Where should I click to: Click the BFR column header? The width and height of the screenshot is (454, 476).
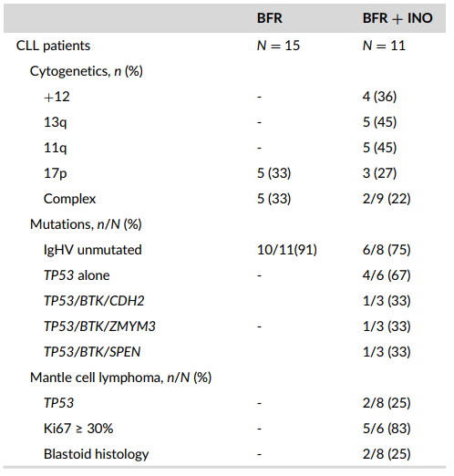point(270,18)
